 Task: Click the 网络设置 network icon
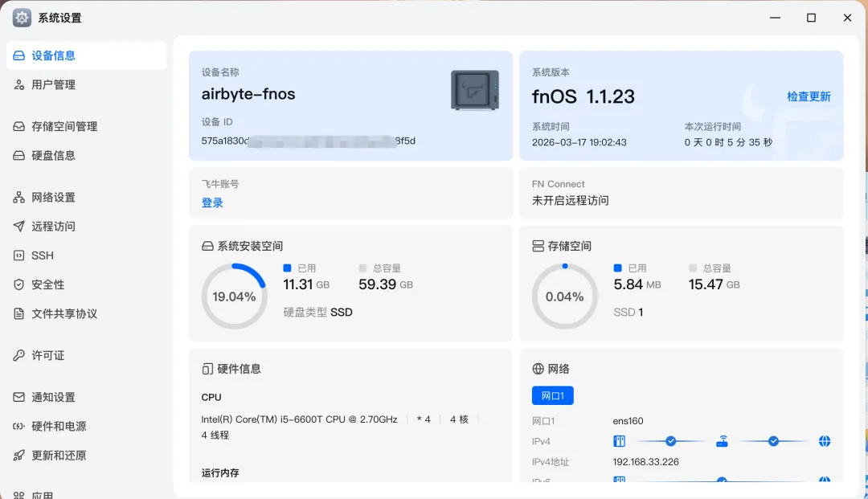18,197
